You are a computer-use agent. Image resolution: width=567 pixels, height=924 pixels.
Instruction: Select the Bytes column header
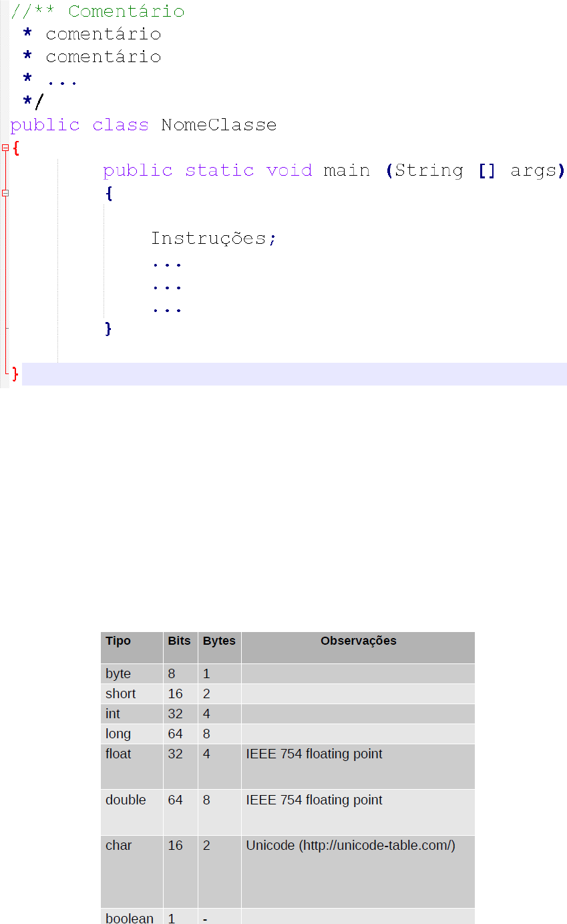point(219,641)
